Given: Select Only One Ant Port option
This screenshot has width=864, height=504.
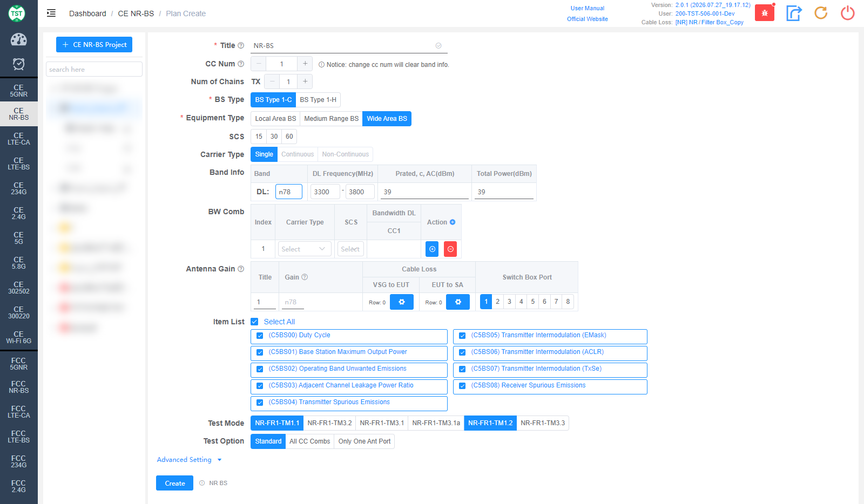Looking at the screenshot, I should tap(364, 441).
